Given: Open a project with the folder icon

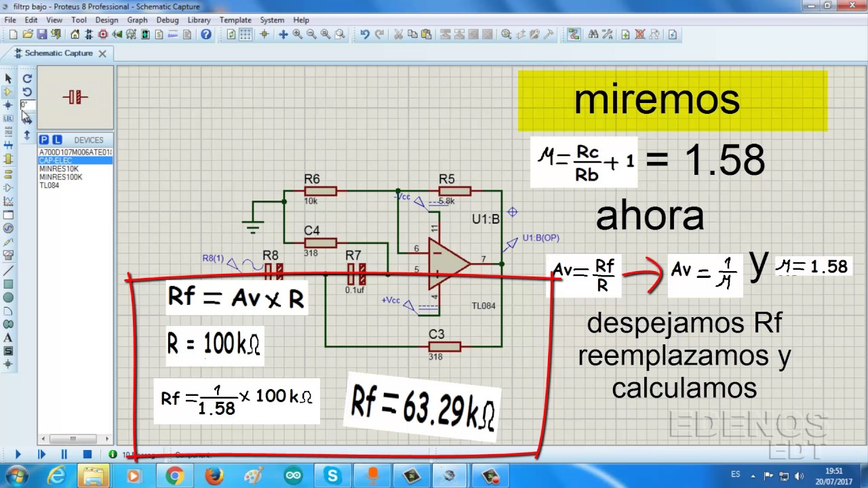Looking at the screenshot, I should (x=28, y=34).
